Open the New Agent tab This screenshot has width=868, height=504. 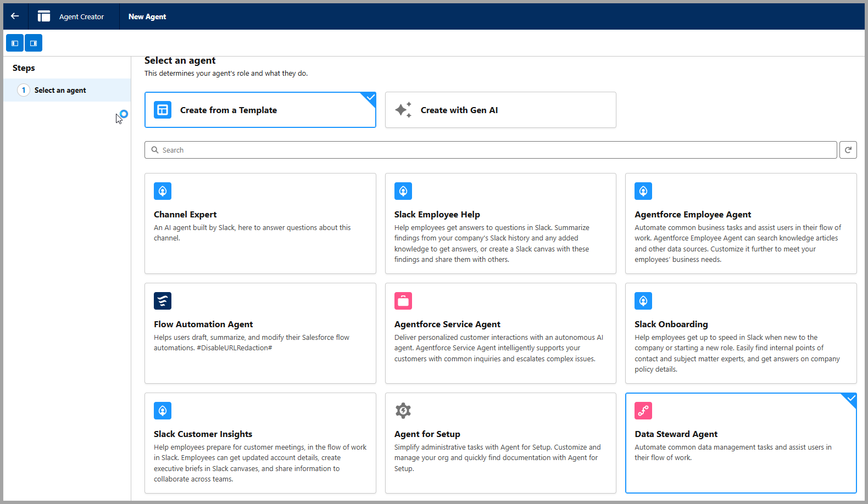pos(147,16)
